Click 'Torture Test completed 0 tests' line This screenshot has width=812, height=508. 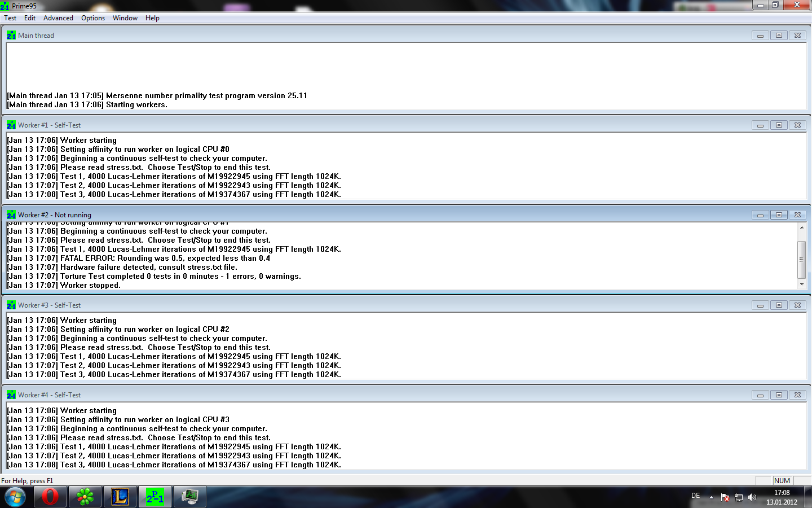point(155,276)
